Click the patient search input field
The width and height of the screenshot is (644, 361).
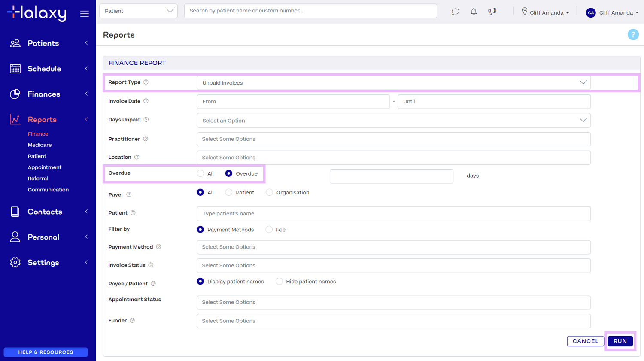[310, 11]
